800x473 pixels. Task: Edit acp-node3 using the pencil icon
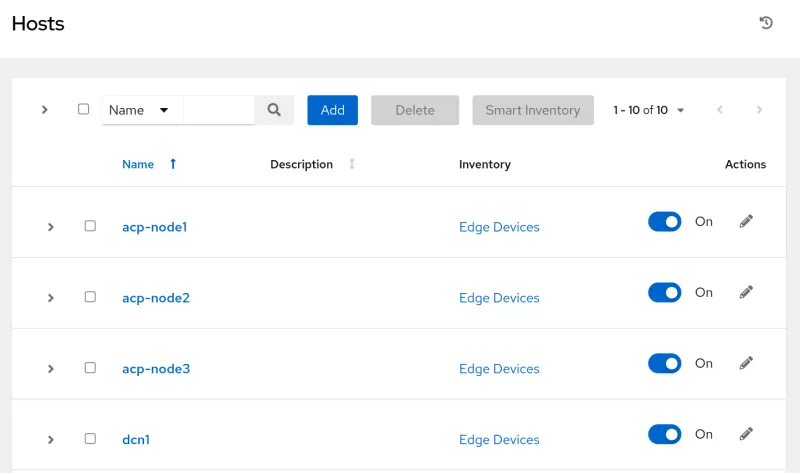[x=745, y=363]
